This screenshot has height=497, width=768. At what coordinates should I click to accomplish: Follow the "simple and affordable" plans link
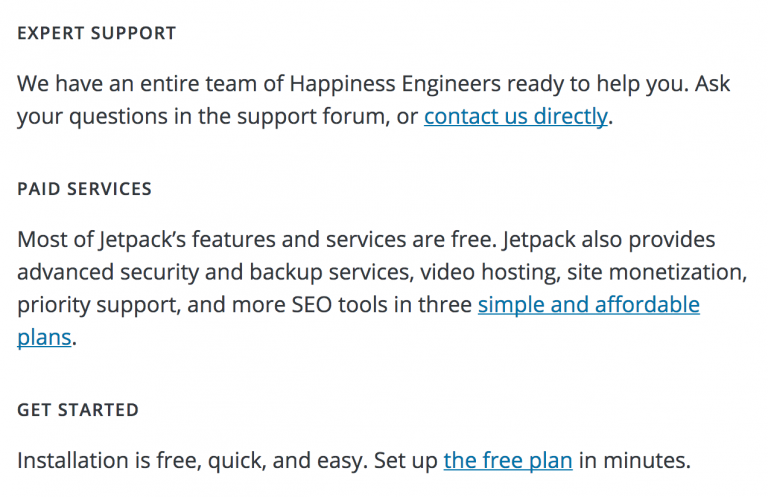click(x=588, y=304)
